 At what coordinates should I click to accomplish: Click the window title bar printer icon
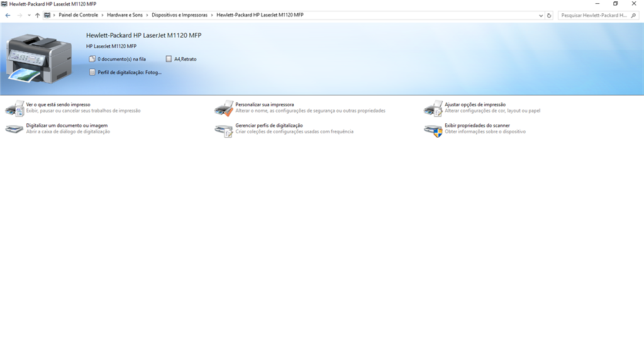4,4
